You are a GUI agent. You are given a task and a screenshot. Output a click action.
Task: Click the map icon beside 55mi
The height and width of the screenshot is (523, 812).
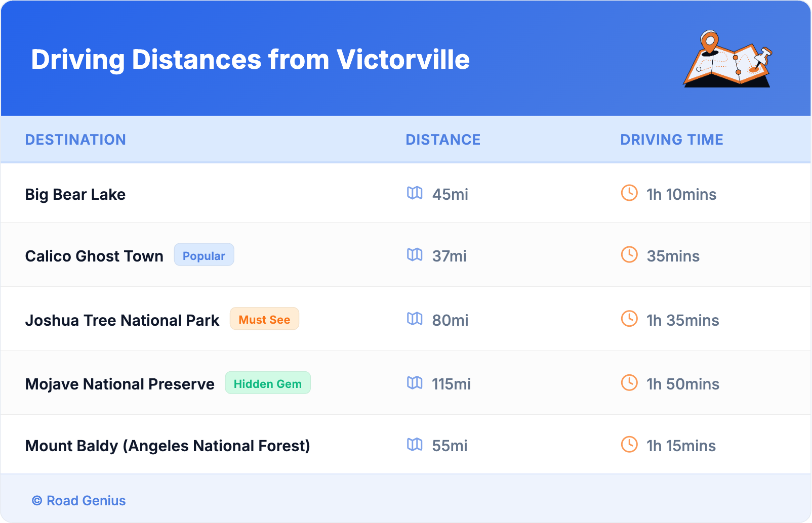click(415, 445)
